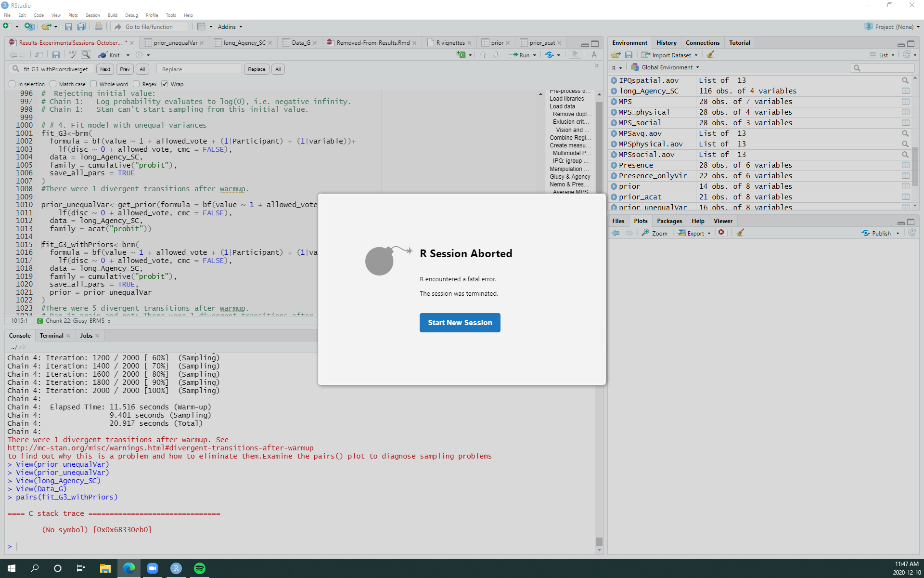Image resolution: width=924 pixels, height=578 pixels.
Task: Clear environment objects with the broom icon
Action: (x=710, y=55)
